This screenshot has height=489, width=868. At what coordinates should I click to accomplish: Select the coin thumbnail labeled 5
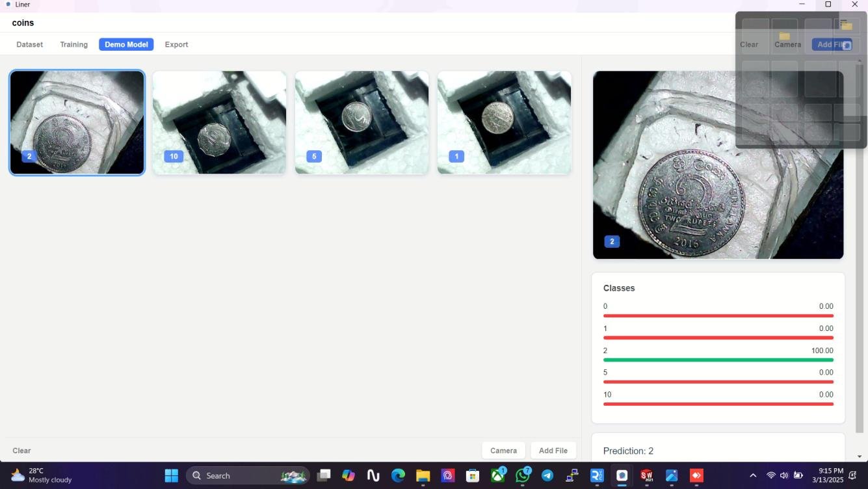[362, 122]
